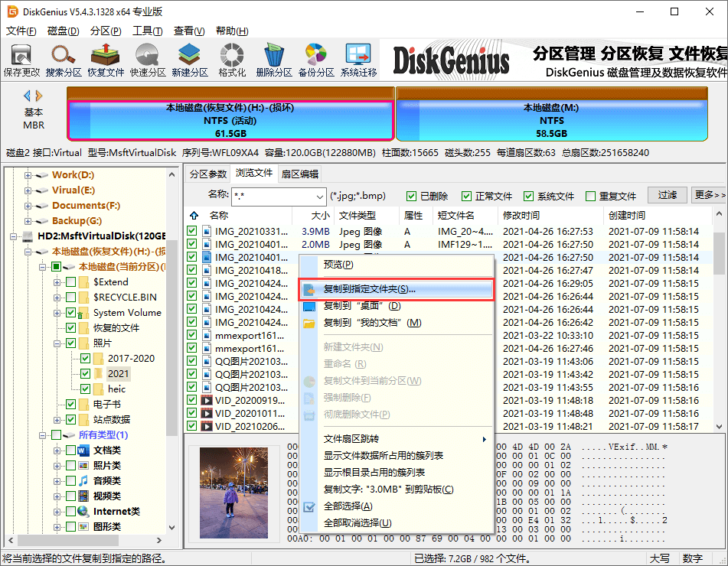This screenshot has height=566, width=728.
Task: Expand the Backup(G:) tree node
Action: coord(28,221)
